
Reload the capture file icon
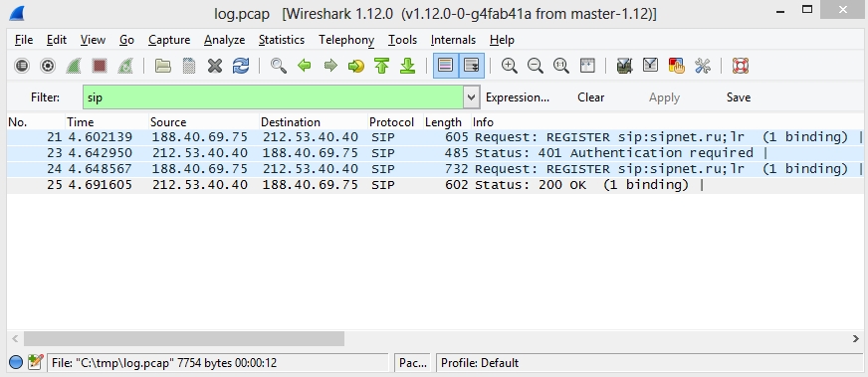pos(241,66)
